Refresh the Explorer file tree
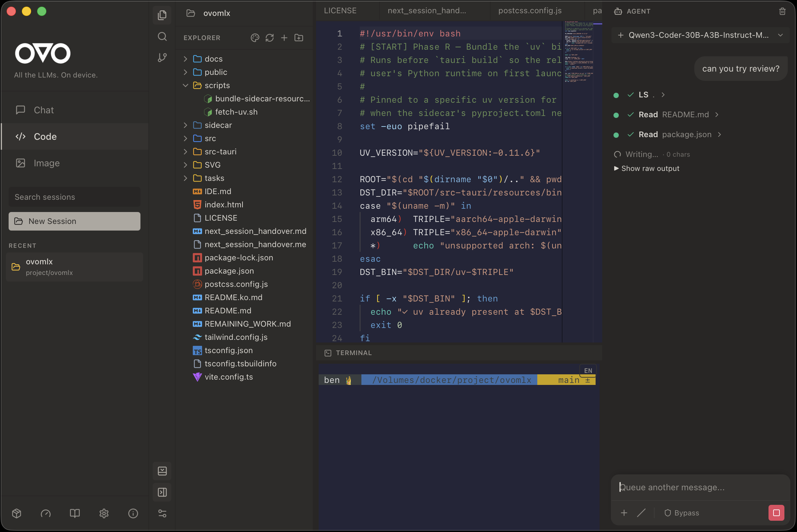 click(x=269, y=38)
